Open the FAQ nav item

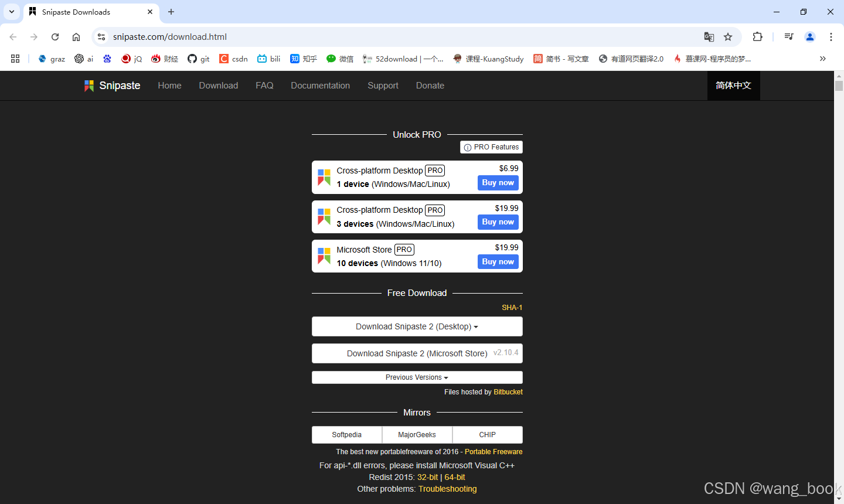[x=264, y=86]
